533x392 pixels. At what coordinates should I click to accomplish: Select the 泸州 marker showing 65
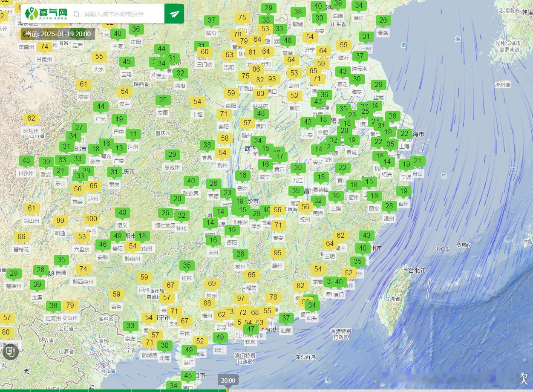(x=93, y=187)
